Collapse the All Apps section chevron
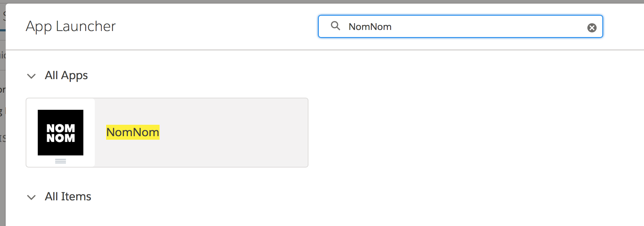Viewport: 644px width, 226px height. 31,76
